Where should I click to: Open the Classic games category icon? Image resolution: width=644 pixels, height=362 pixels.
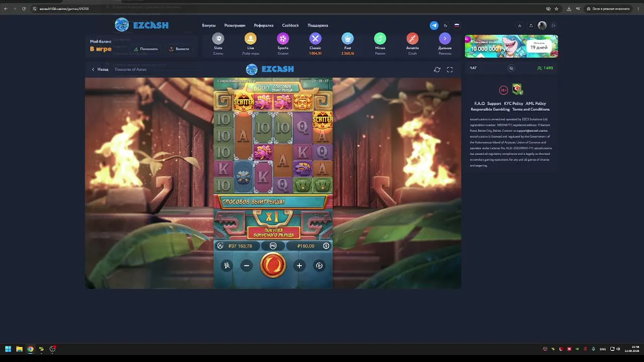(315, 39)
